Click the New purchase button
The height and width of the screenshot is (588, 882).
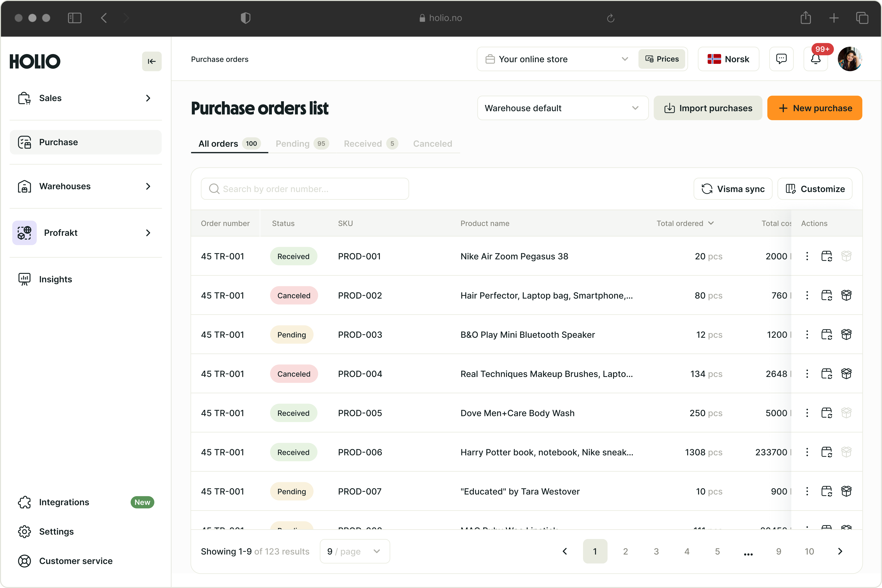pos(815,108)
